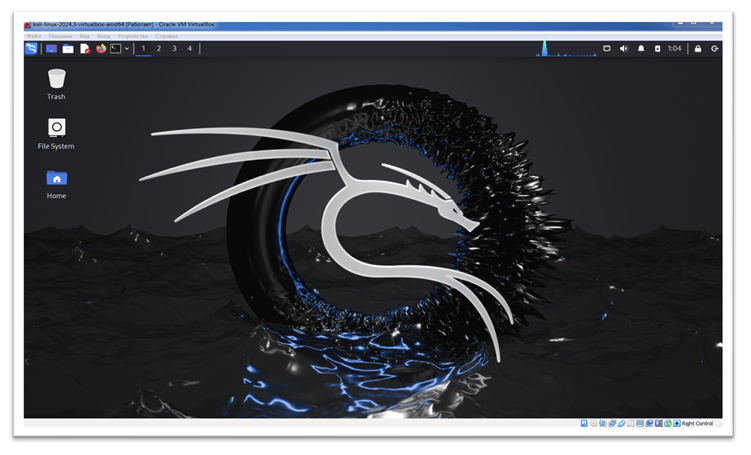Click the mouse integration status icon
751x455 pixels.
(668, 423)
